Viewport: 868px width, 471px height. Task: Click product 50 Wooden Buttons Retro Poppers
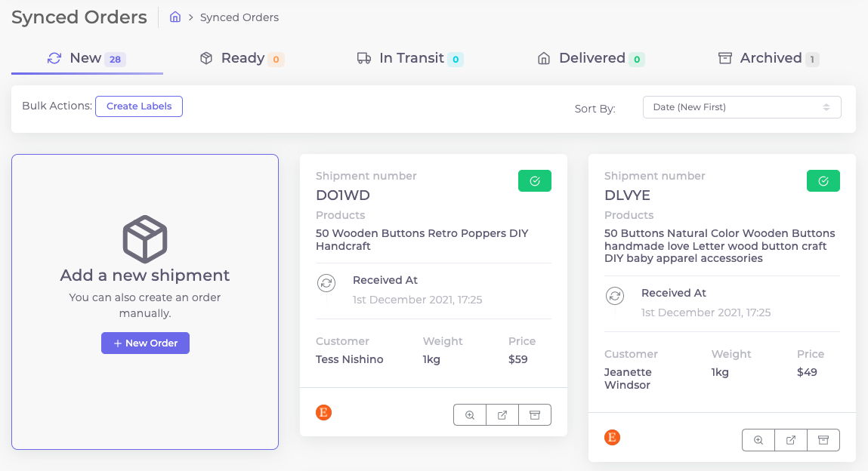point(422,239)
